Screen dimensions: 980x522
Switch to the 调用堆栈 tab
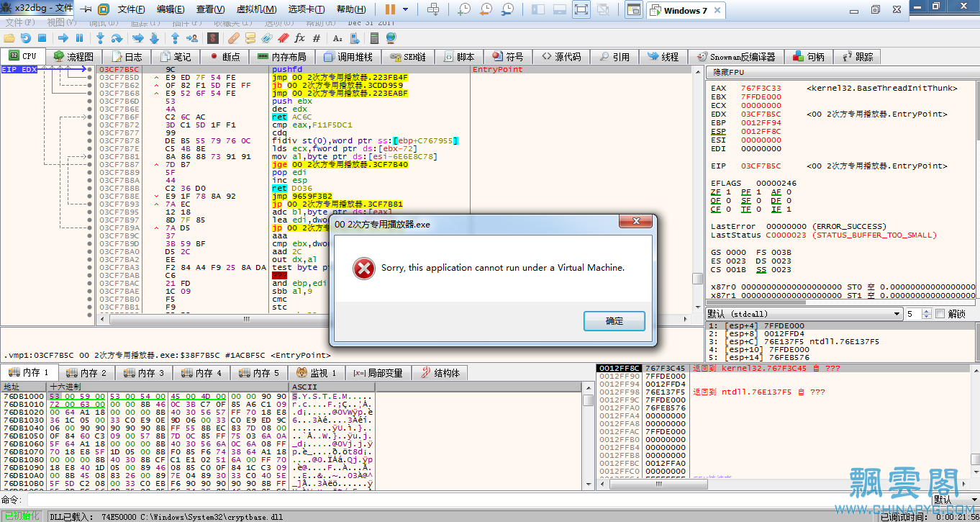[348, 56]
